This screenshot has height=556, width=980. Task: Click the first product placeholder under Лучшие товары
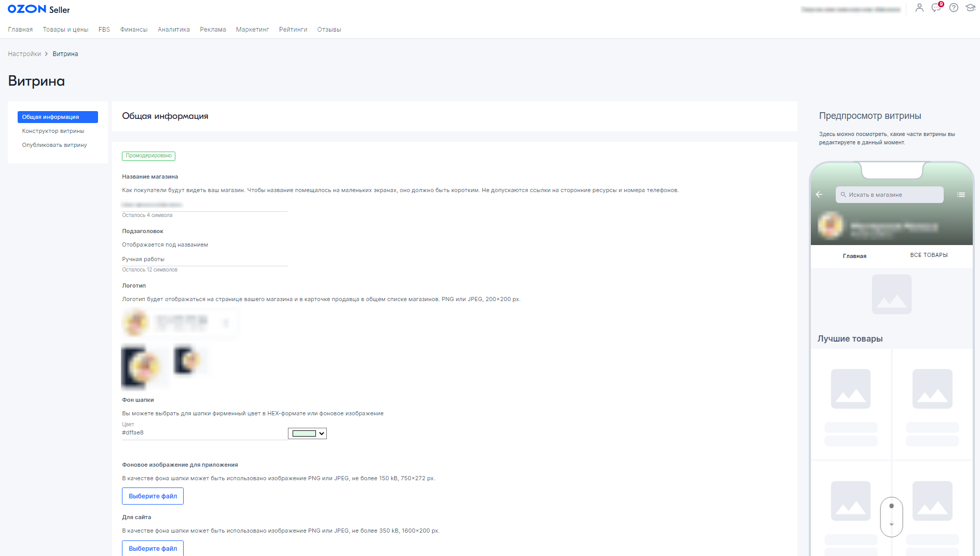coord(850,389)
